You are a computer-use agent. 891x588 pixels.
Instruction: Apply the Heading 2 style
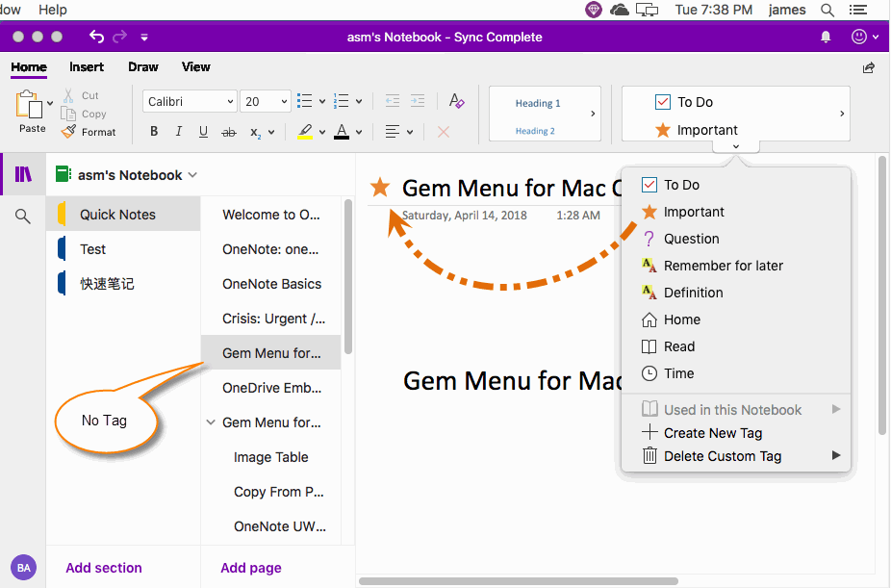(535, 131)
